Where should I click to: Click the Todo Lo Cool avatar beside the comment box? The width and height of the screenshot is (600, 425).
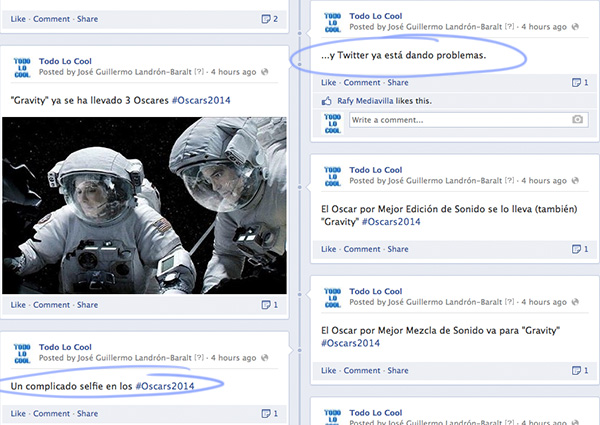click(x=333, y=123)
